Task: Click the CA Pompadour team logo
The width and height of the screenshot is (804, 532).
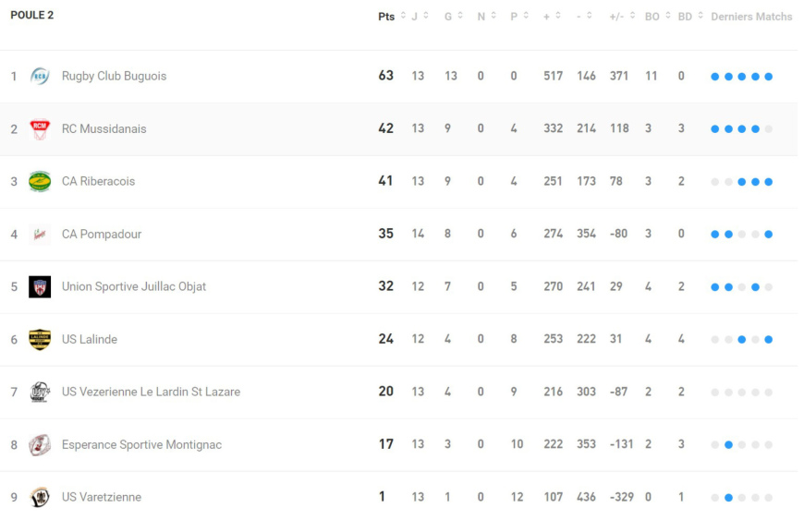Action: coord(40,235)
